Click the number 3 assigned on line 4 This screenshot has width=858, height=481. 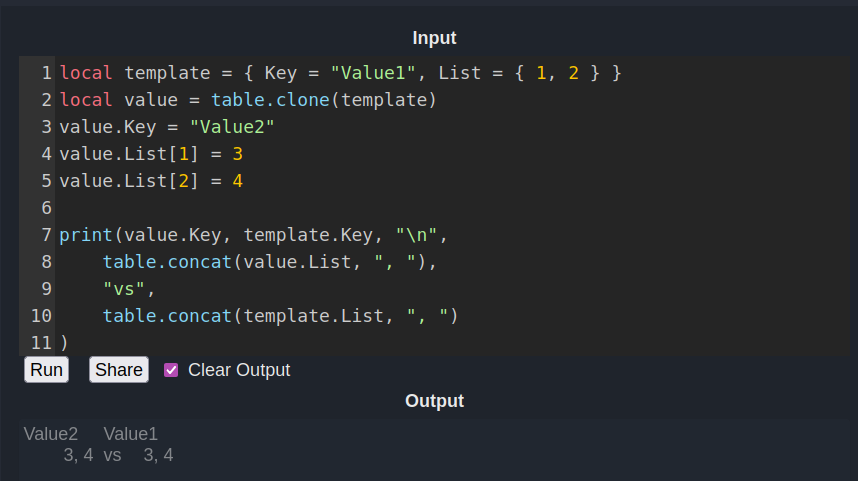pyautogui.click(x=238, y=154)
